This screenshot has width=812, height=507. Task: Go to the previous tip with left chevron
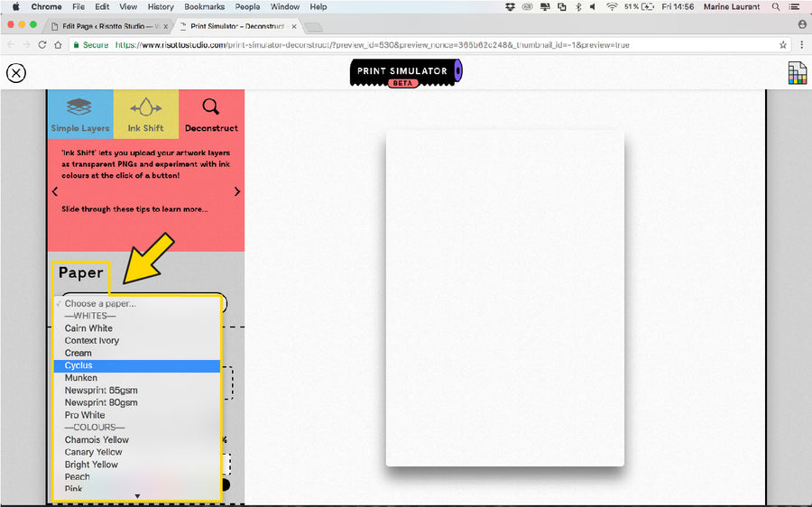(x=55, y=191)
